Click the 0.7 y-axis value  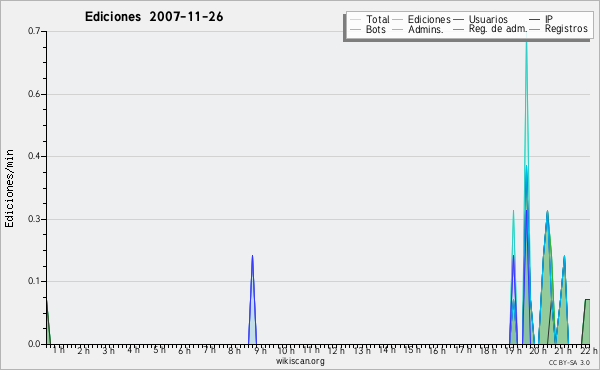click(x=34, y=31)
